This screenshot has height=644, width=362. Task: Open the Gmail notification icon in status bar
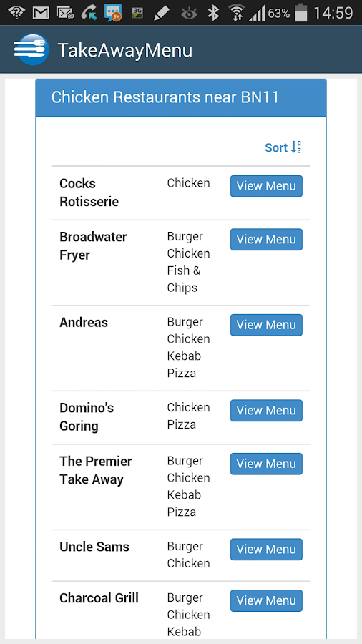point(41,13)
